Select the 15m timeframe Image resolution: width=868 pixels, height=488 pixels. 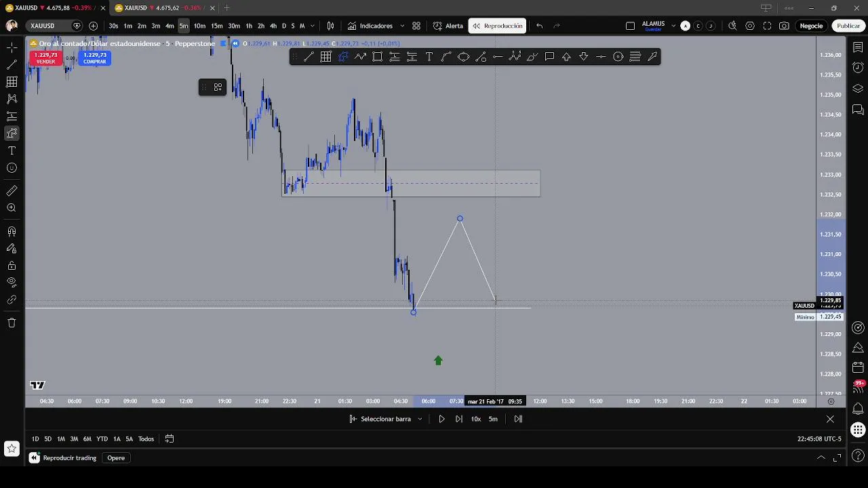pos(216,26)
